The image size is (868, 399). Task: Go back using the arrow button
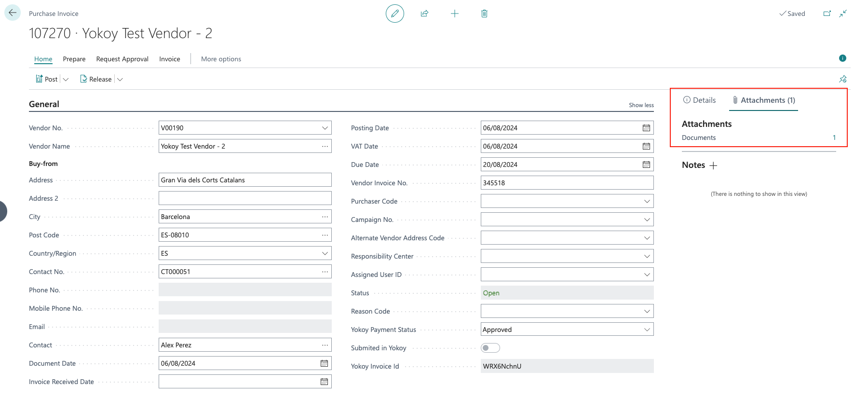tap(13, 13)
